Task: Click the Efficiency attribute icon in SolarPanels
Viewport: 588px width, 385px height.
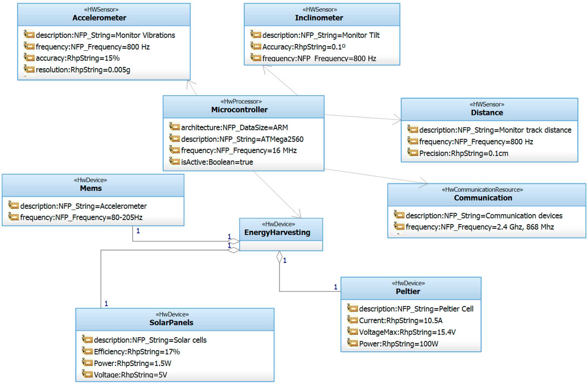Action: coord(87,351)
